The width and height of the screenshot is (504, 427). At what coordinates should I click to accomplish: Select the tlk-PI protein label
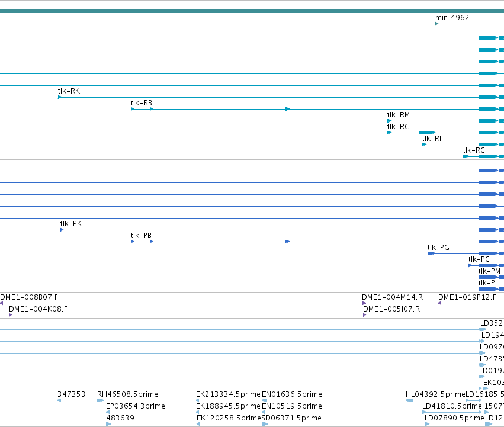pyautogui.click(x=487, y=283)
